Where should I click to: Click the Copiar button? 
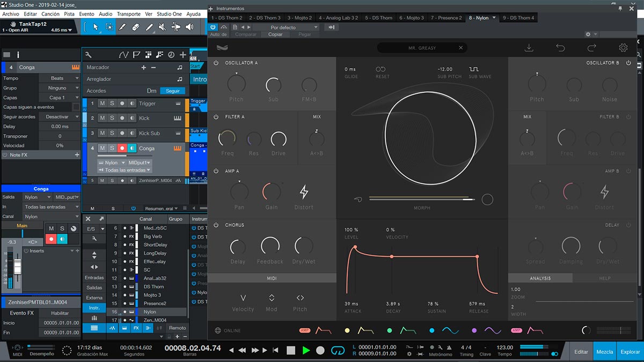275,34
